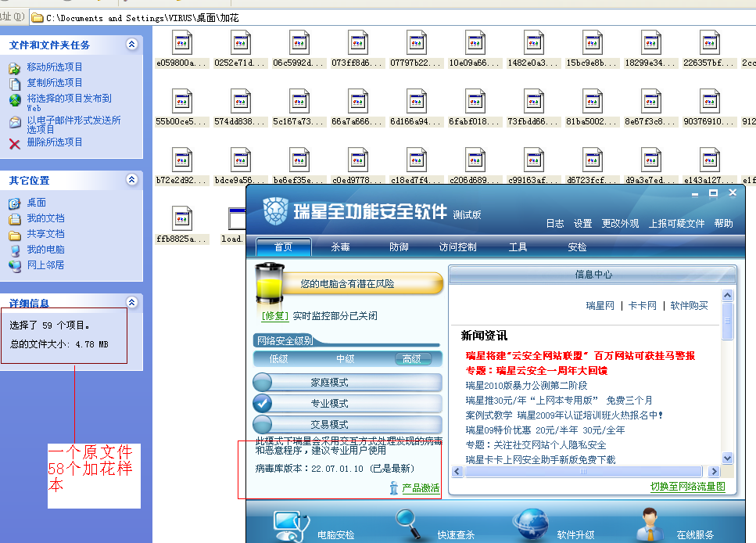Image resolution: width=756 pixels, height=543 pixels.
Task: Set network security level to 低级
Action: 278,359
